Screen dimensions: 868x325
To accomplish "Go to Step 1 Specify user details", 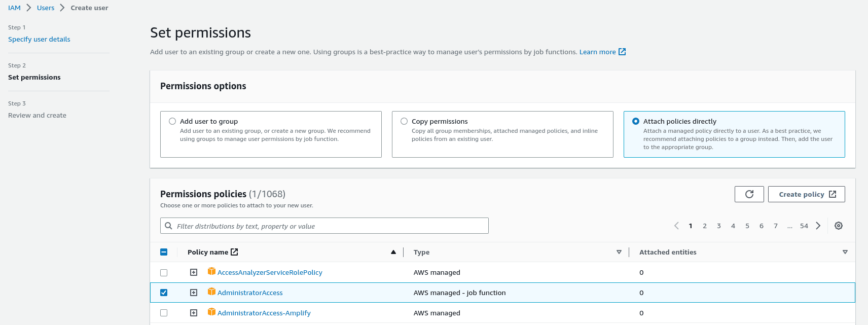I will [39, 39].
